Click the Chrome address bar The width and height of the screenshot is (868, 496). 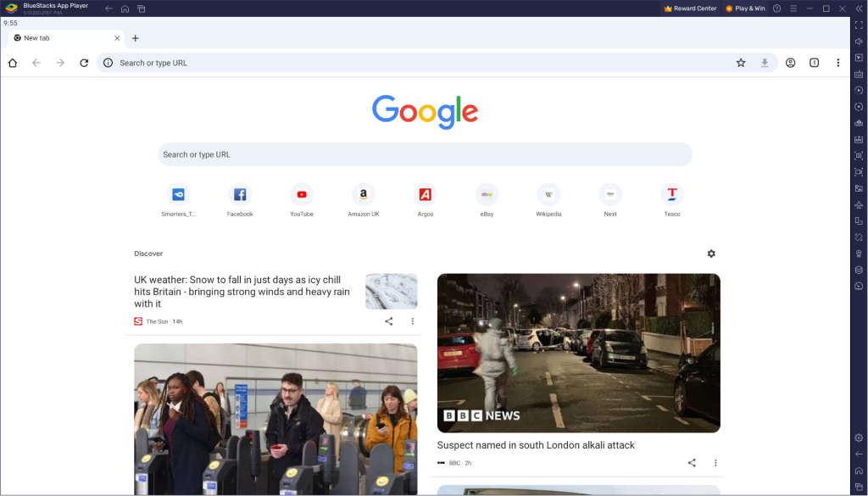pos(424,63)
